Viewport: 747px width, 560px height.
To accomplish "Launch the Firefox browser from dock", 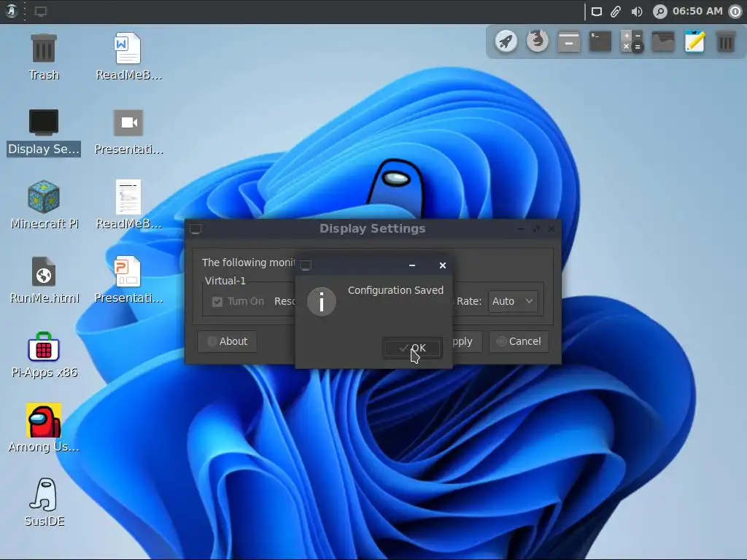I will click(538, 42).
